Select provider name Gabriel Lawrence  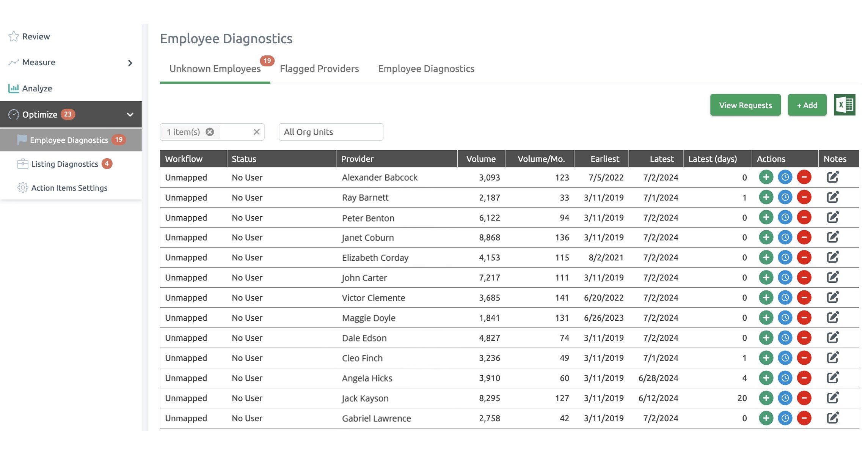377,418
